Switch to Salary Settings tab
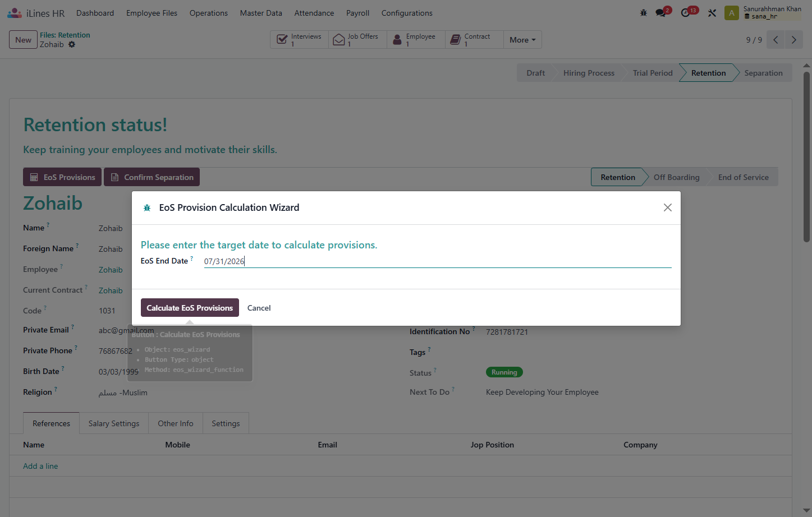This screenshot has height=517, width=812. coord(114,423)
